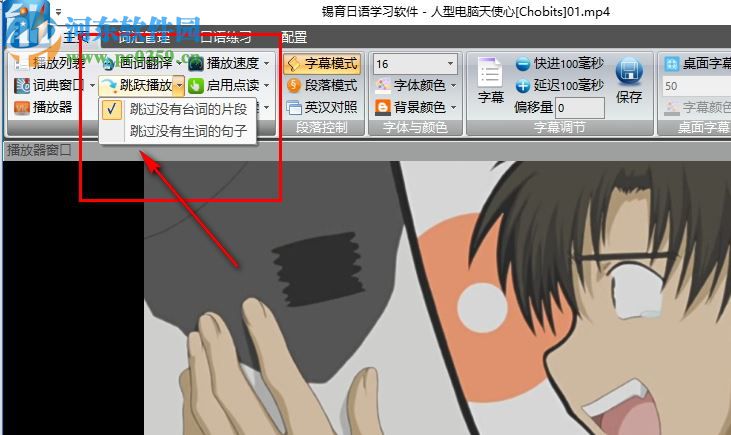Switch to the 配置 ribbon tab
The height and width of the screenshot is (435, 731).
[294, 37]
